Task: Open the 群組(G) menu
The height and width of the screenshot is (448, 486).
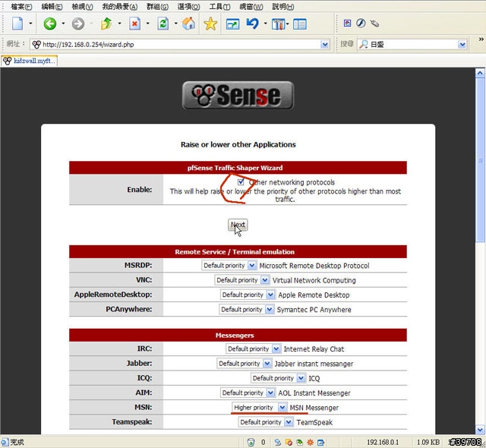Action: click(x=157, y=7)
